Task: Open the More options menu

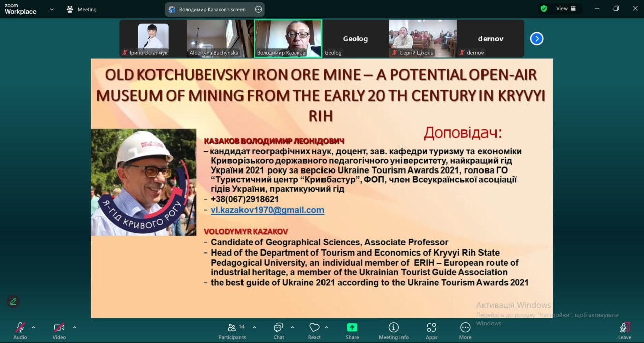Action: [x=465, y=330]
